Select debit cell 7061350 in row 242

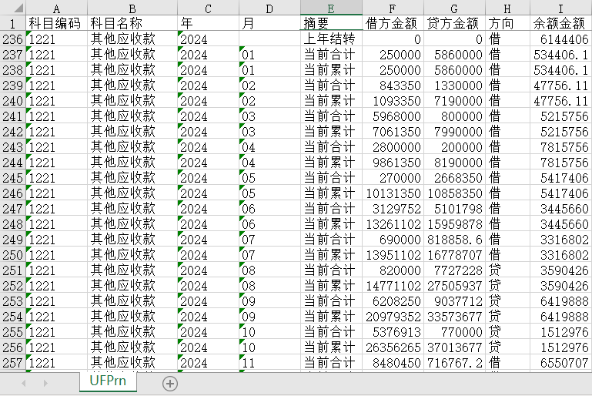[x=393, y=132]
